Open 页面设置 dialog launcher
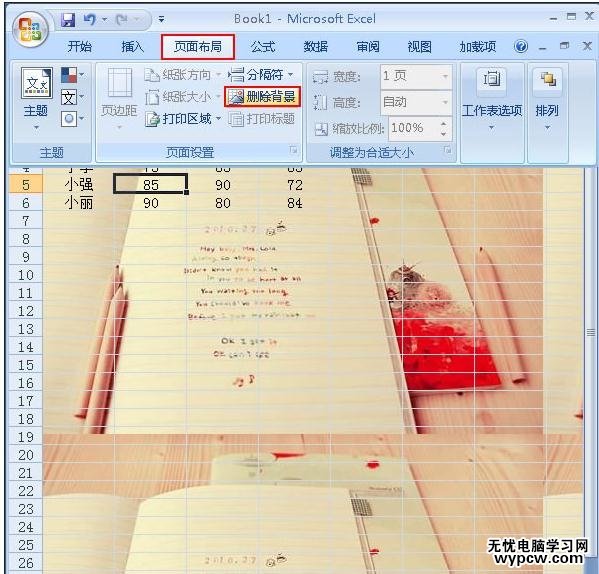Image resolution: width=599 pixels, height=574 pixels. click(293, 150)
